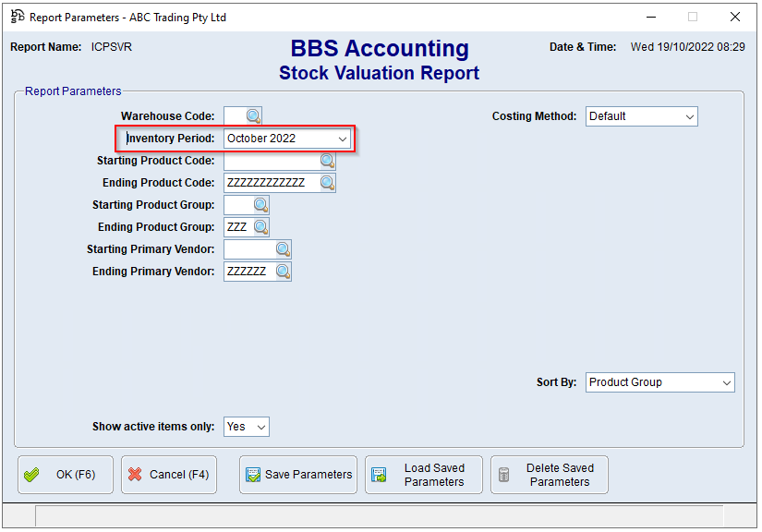Open the Starting Product Code search icon
The width and height of the screenshot is (762, 532).
pos(328,160)
